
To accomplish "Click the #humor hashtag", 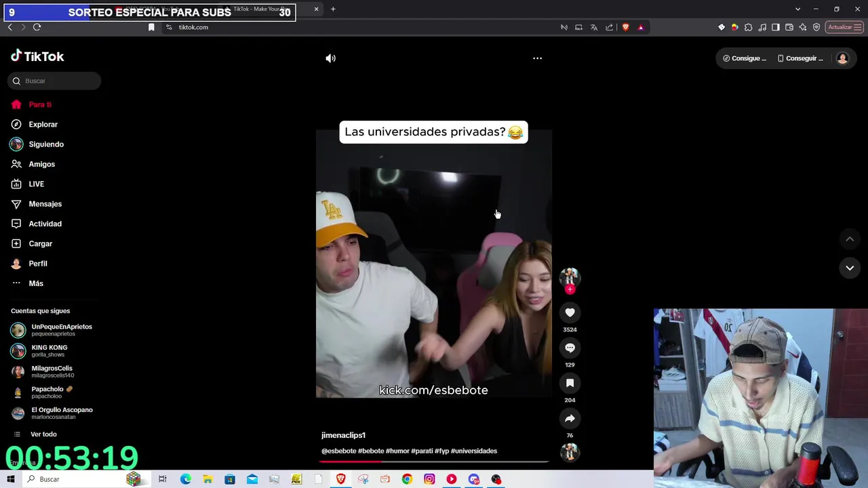I will point(397,451).
